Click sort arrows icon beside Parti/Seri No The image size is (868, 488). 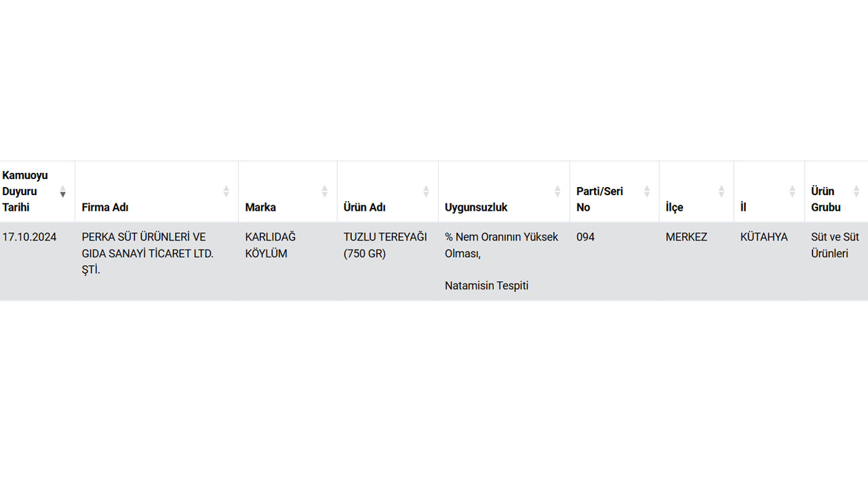pyautogui.click(x=647, y=192)
